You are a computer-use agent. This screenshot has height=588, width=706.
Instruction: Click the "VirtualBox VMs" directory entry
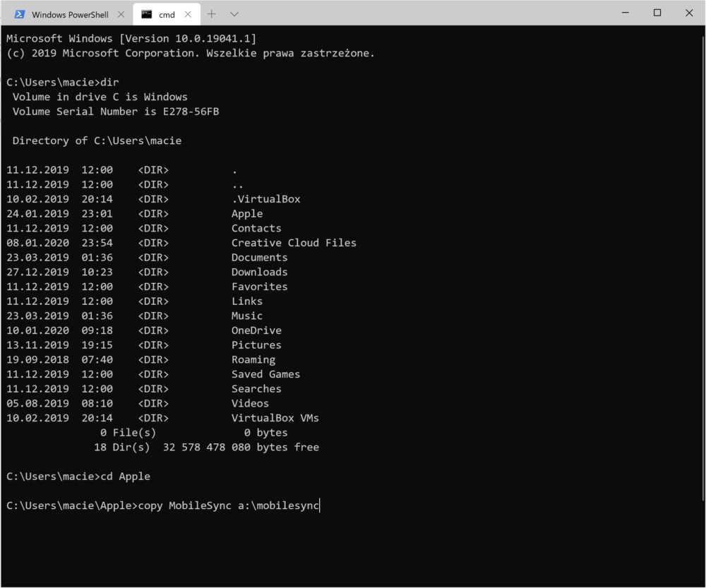pyautogui.click(x=275, y=418)
